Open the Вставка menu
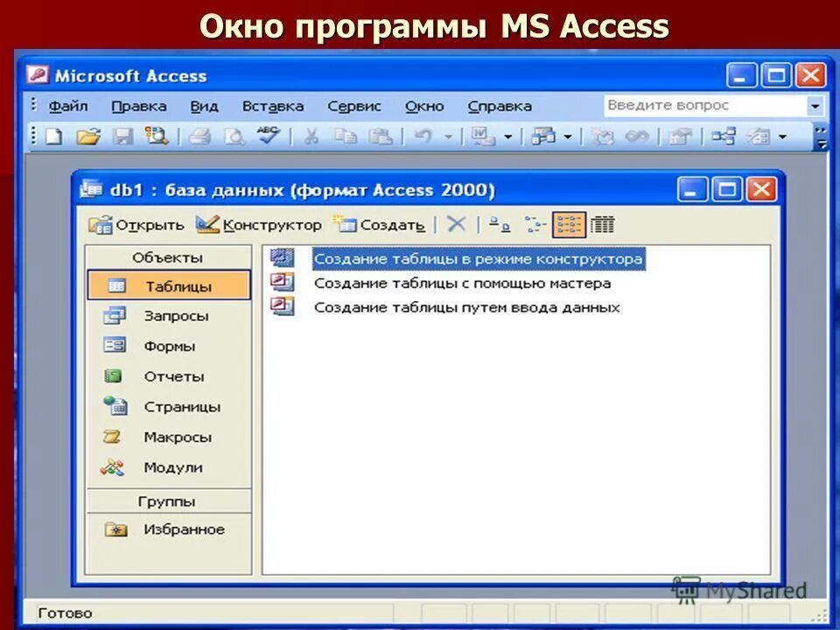Viewport: 840px width, 630px height. pyautogui.click(x=273, y=106)
